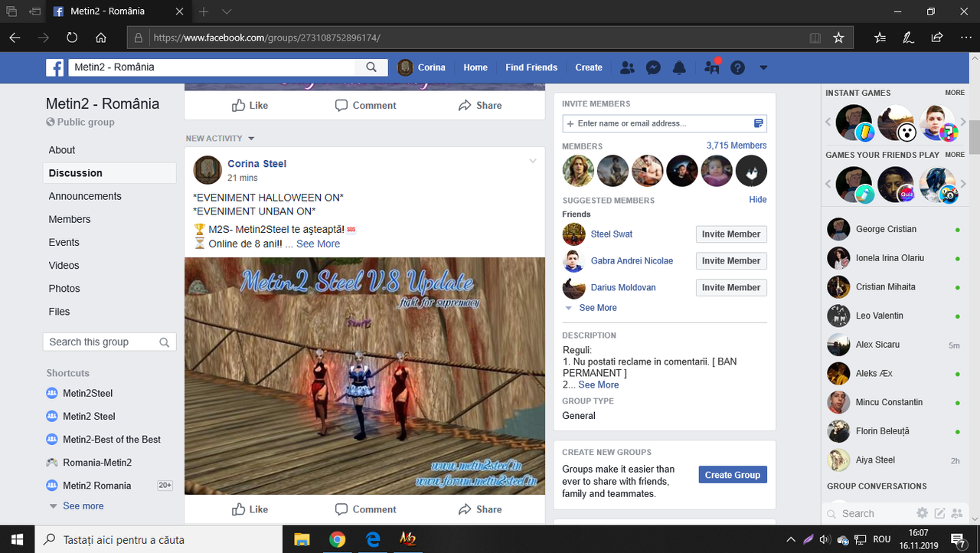This screenshot has height=553, width=980.
Task: Open Chrome from taskbar
Action: [x=337, y=539]
